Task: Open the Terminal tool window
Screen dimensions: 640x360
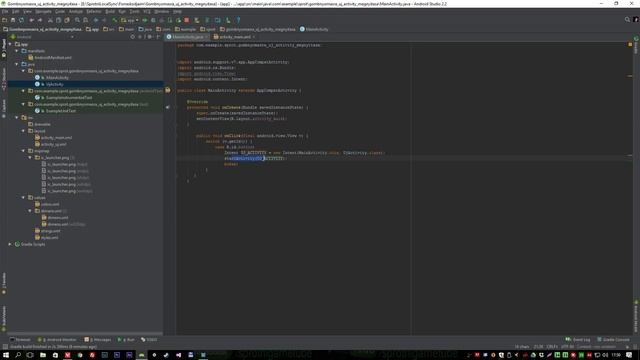Action: click(x=20, y=340)
